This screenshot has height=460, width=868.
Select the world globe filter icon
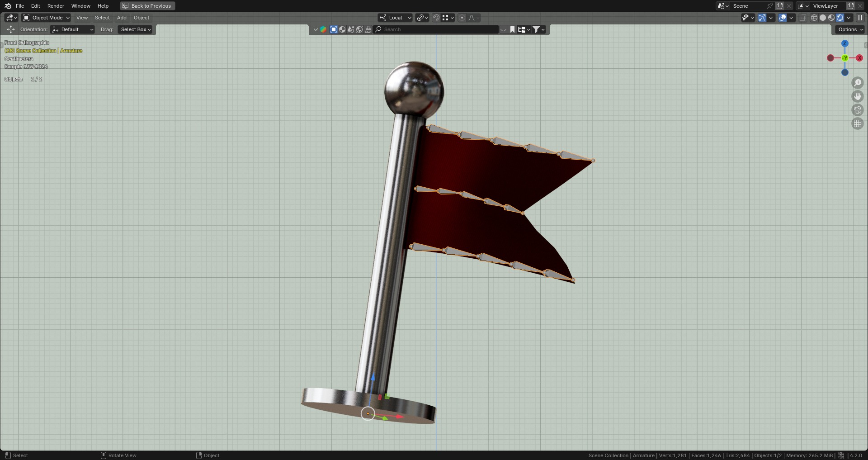coord(359,29)
